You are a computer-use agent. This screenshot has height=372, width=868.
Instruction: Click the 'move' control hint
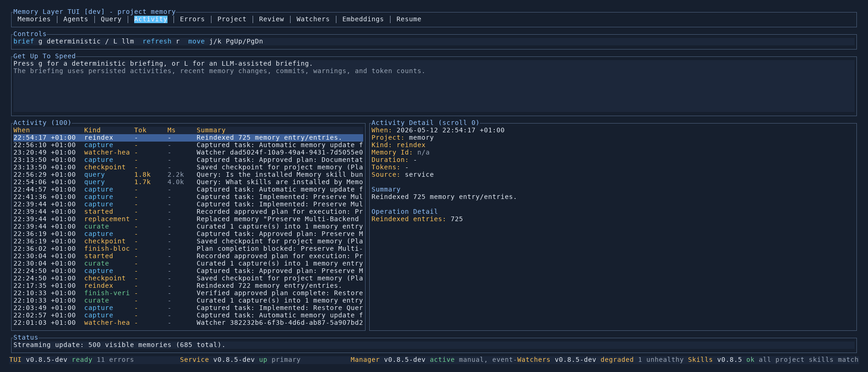[x=197, y=42]
